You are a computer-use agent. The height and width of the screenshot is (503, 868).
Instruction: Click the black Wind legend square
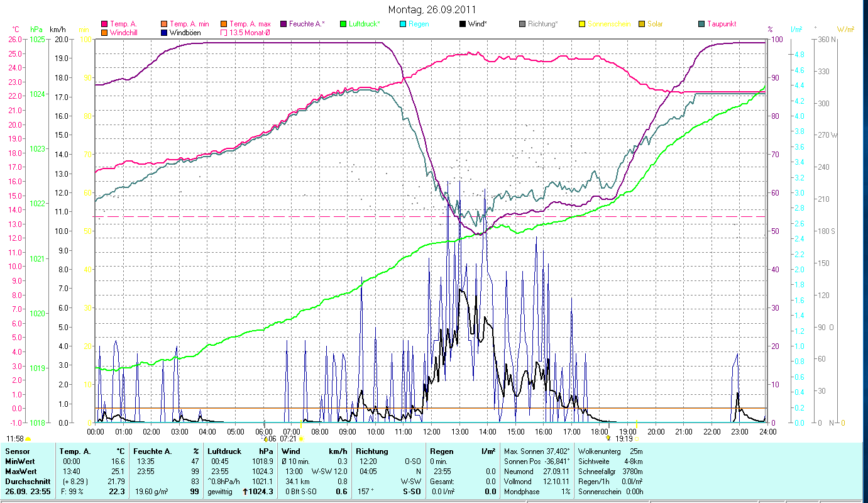[x=463, y=25]
